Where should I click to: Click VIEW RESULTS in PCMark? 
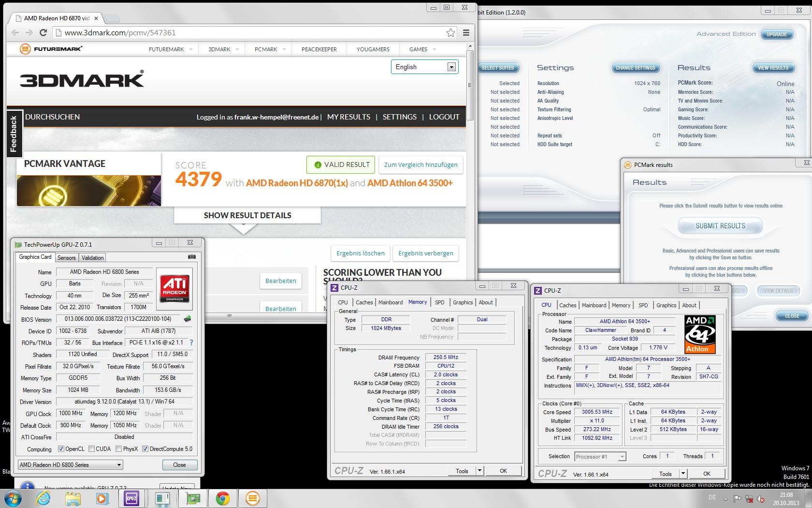pos(773,68)
